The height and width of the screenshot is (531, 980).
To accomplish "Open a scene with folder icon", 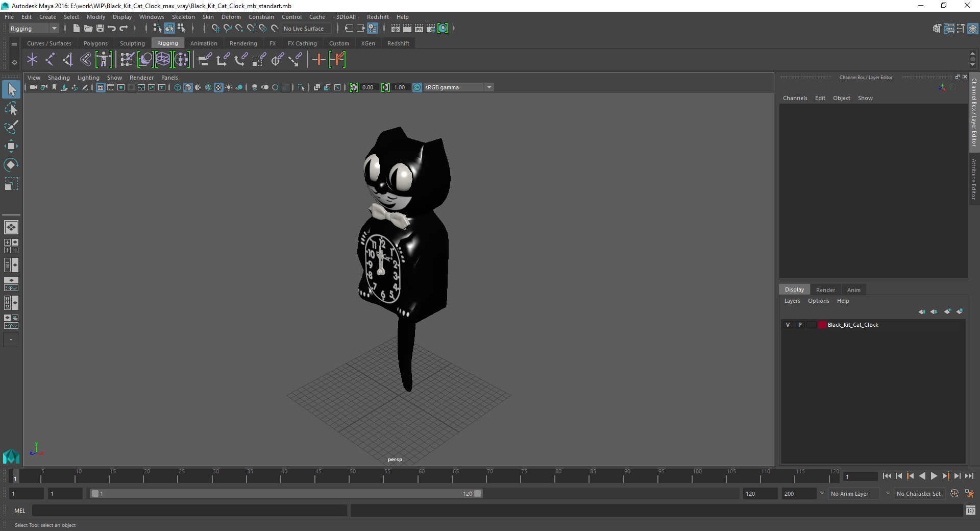I will 88,29.
